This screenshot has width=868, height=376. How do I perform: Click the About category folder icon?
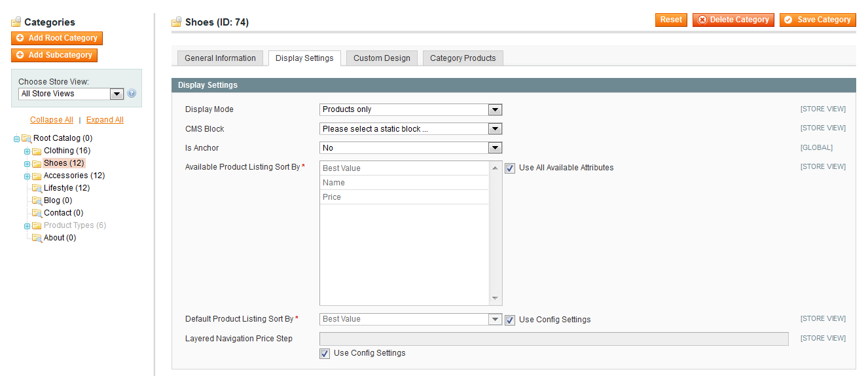click(37, 238)
